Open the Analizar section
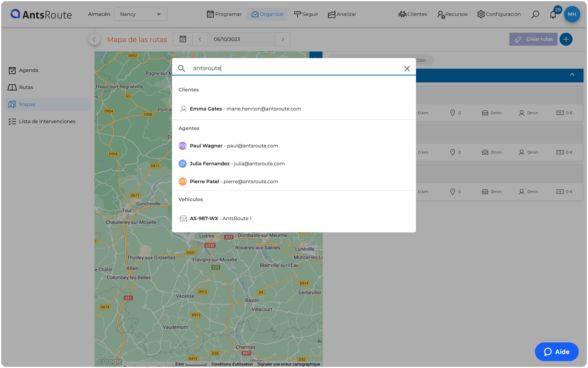 click(x=342, y=14)
